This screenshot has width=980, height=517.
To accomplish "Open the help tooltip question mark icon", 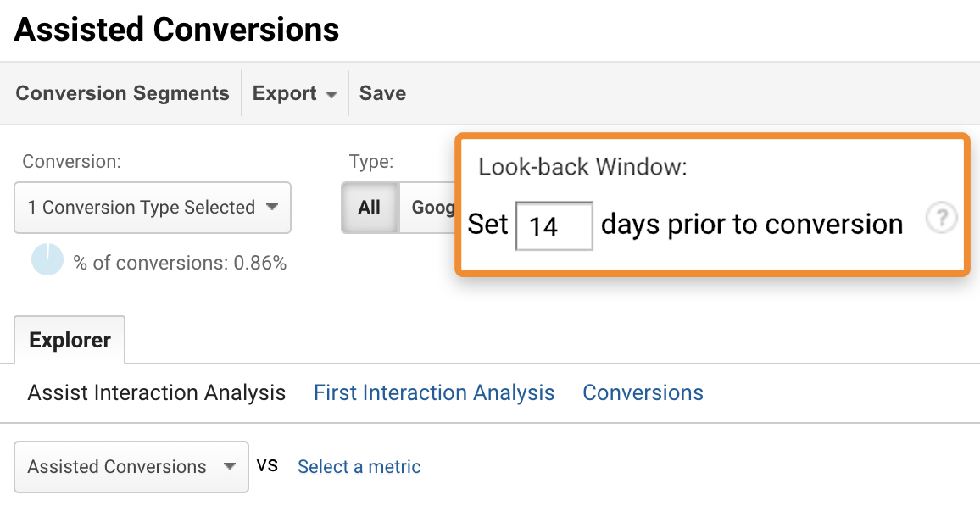I will tap(941, 219).
